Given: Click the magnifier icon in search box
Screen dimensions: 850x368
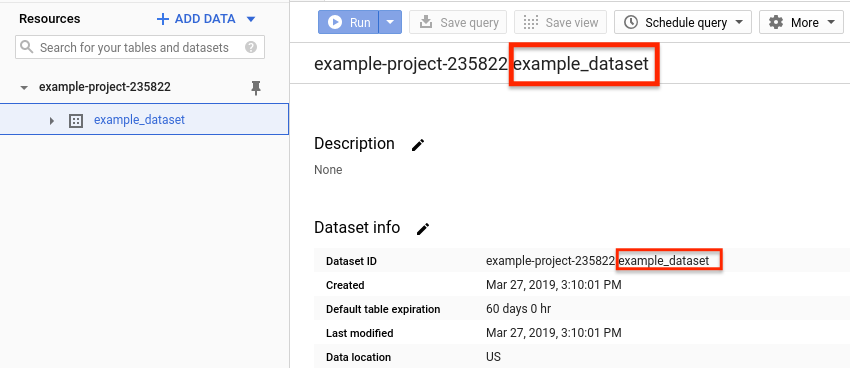Looking at the screenshot, I should (27, 47).
